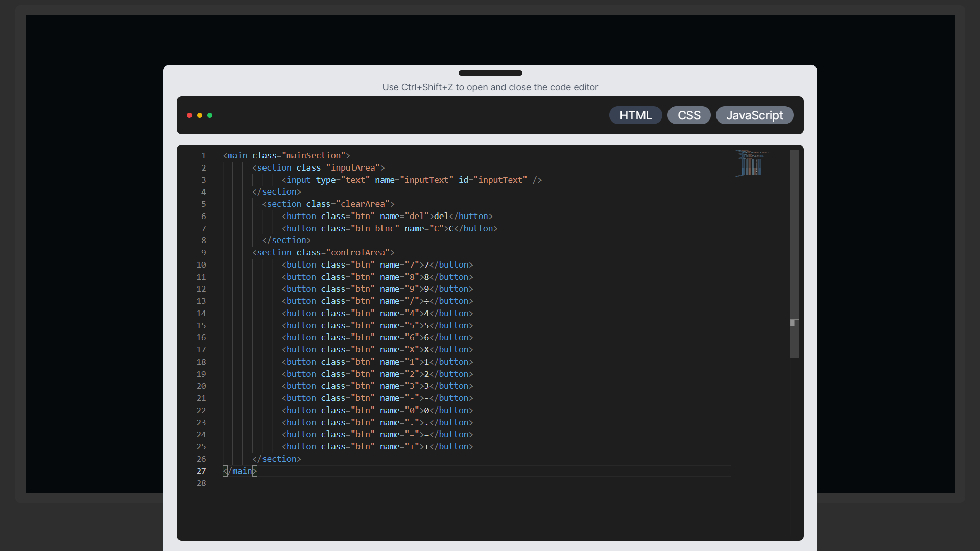
Task: Click the button name="X" code line
Action: click(x=377, y=349)
